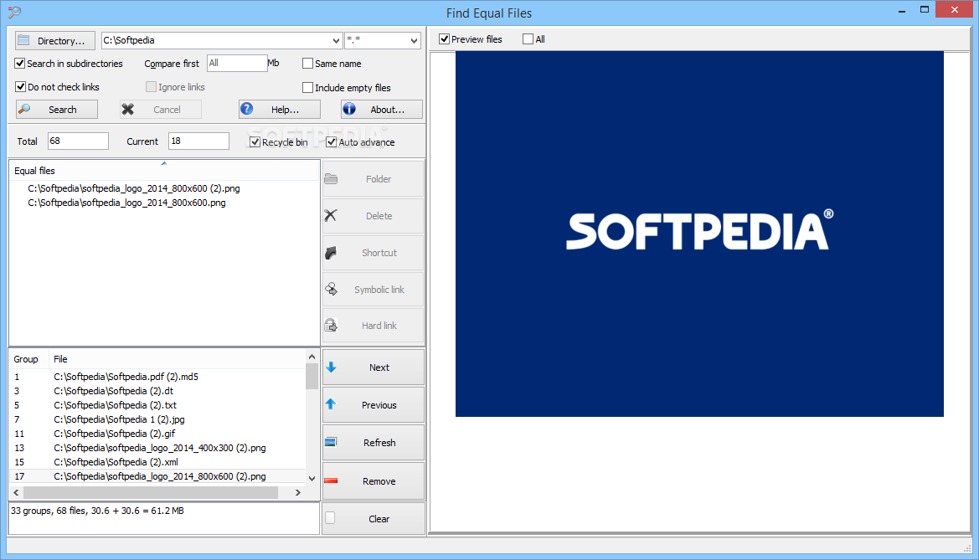Go to Next group with down arrow
Image resolution: width=979 pixels, height=560 pixels.
tap(373, 367)
